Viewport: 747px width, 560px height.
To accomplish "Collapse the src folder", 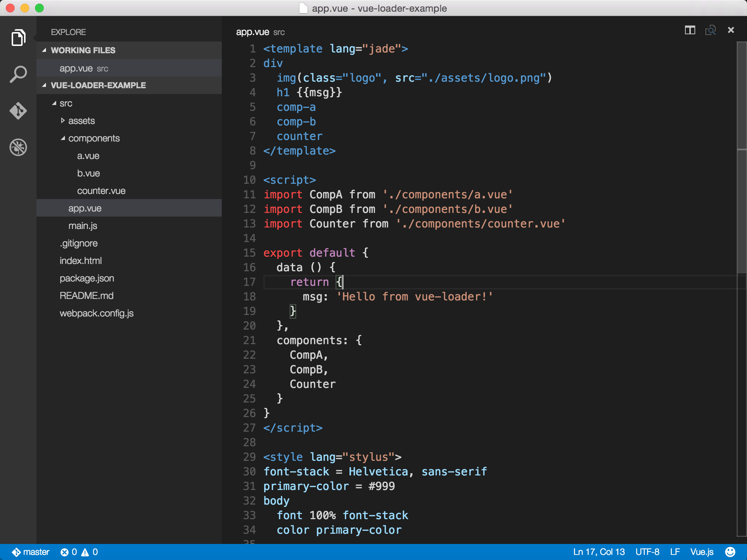I will [66, 103].
